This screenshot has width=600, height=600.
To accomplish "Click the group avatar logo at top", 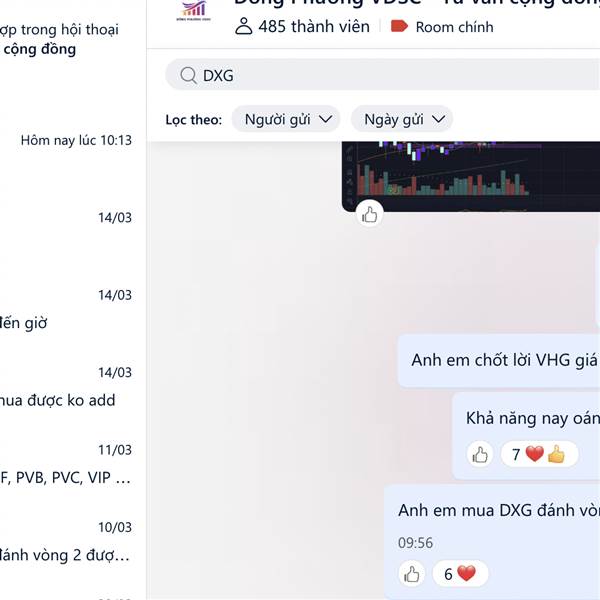I will click(x=194, y=11).
